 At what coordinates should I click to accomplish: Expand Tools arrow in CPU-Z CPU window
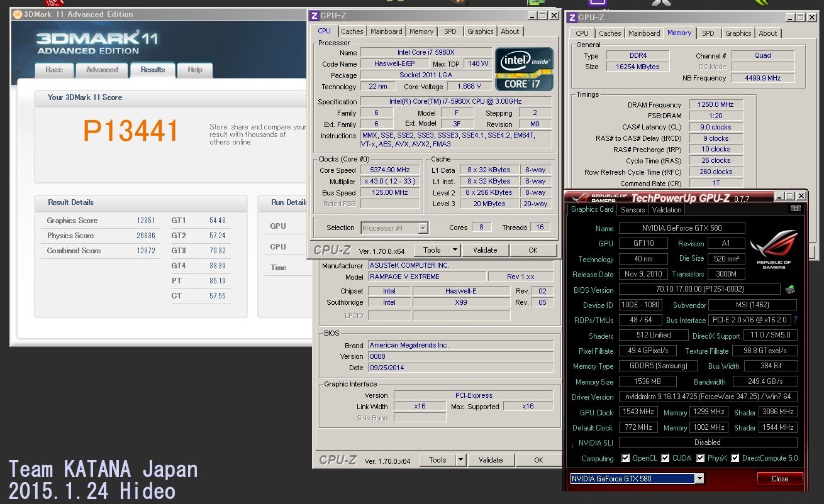click(455, 250)
